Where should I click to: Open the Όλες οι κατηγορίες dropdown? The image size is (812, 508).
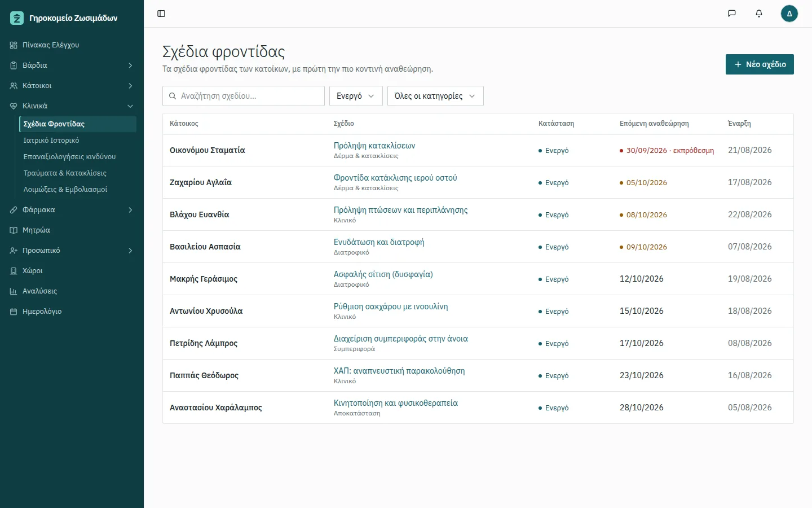[435, 96]
